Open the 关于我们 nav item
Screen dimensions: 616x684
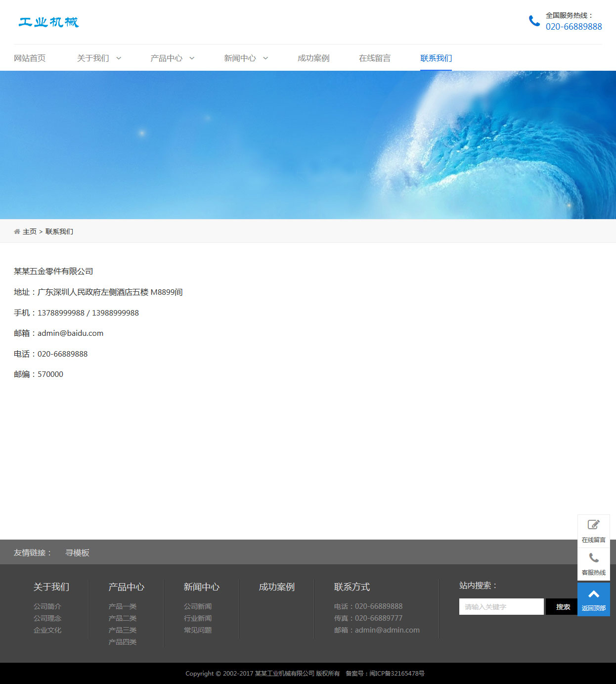point(93,58)
